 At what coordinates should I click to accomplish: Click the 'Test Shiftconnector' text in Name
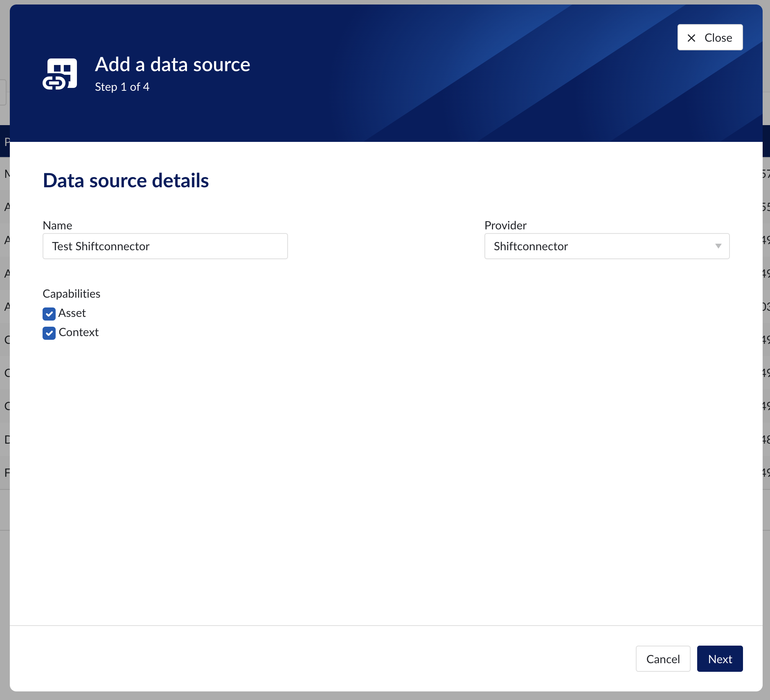[x=101, y=246]
